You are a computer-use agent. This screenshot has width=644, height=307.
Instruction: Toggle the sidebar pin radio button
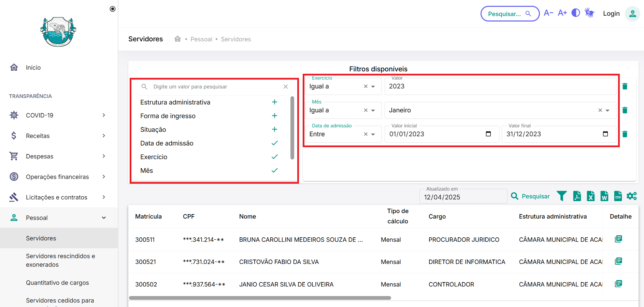click(113, 9)
